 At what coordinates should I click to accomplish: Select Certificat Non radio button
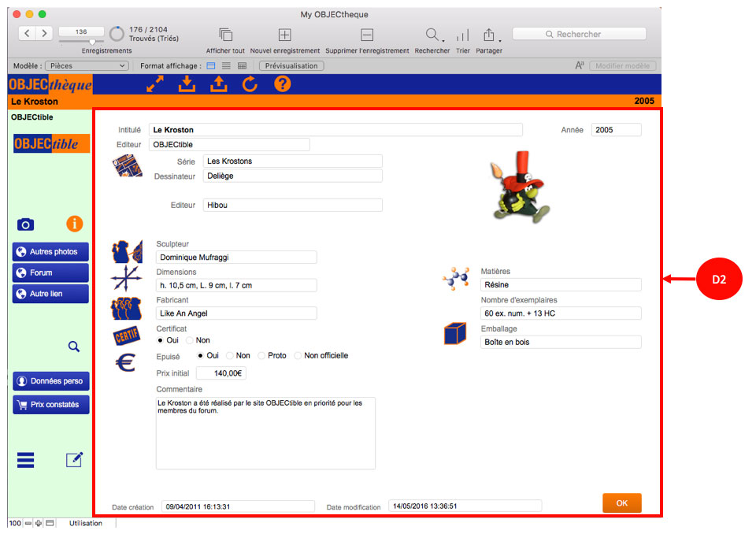point(190,340)
